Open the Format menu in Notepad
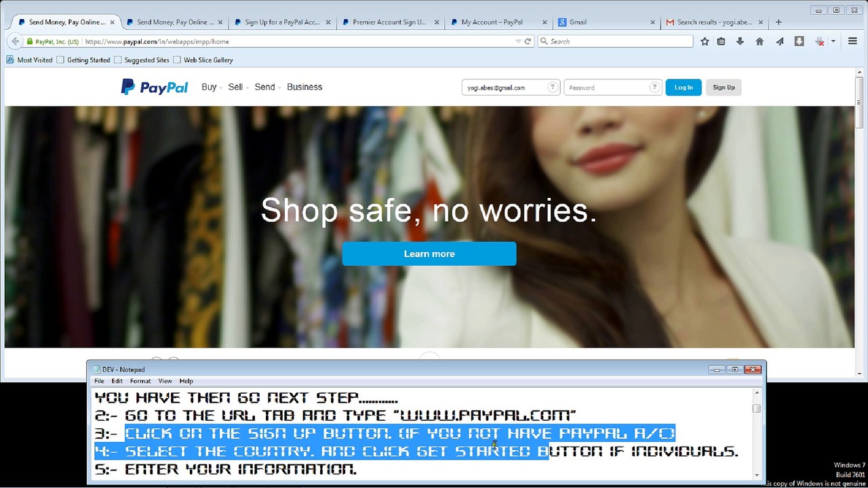Screen dimensions: 868x488 click(x=140, y=381)
